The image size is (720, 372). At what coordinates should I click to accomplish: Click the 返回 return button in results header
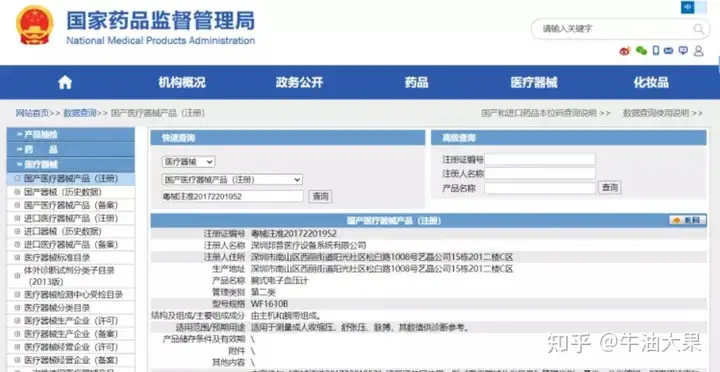click(x=687, y=220)
